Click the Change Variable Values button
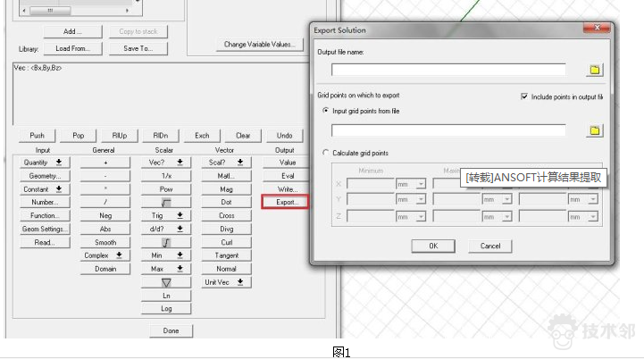This screenshot has width=644, height=359. pos(259,44)
